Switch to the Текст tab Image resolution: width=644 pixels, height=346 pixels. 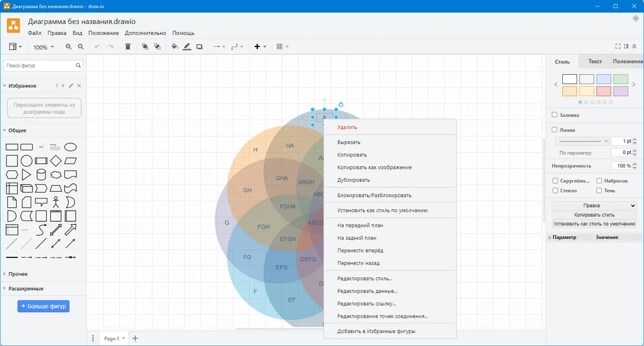[x=595, y=61]
